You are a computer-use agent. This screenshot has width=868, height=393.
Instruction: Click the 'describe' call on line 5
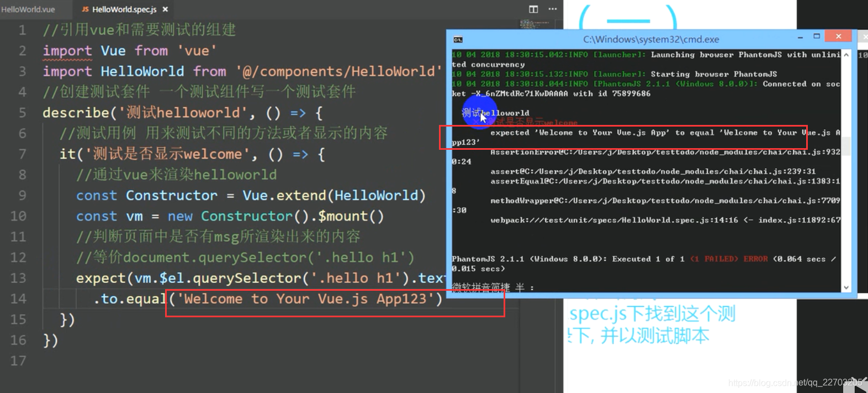(76, 113)
